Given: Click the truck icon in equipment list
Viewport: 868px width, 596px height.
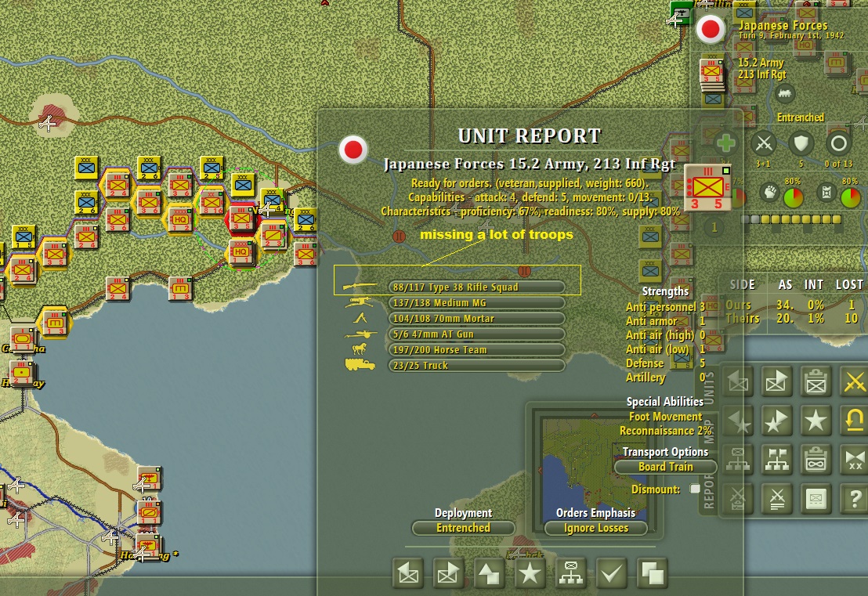Looking at the screenshot, I should (360, 365).
